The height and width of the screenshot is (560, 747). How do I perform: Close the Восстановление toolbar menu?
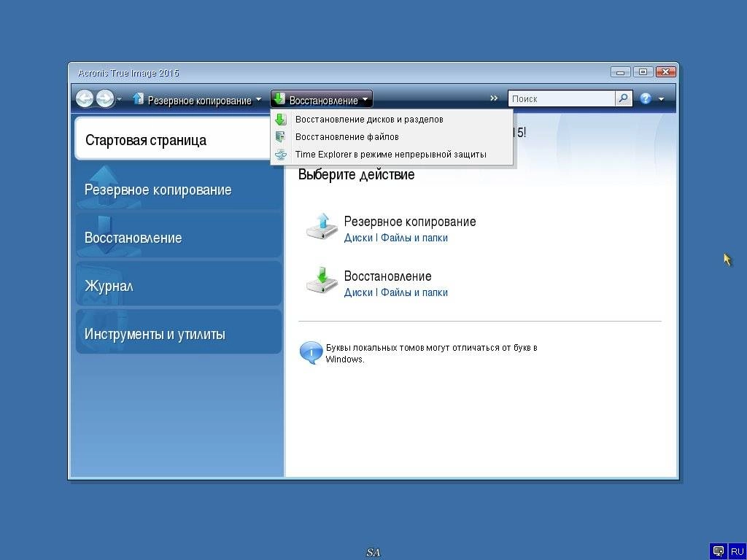click(323, 101)
